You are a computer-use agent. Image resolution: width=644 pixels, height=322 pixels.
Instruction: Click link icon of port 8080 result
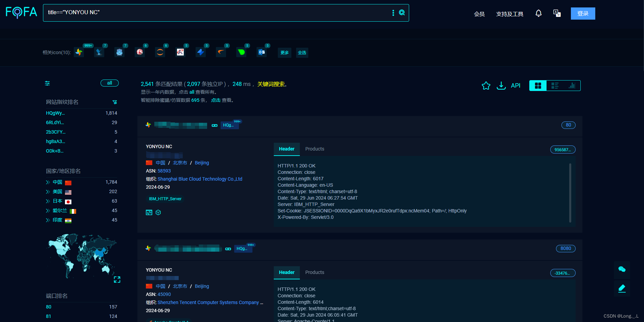pyautogui.click(x=228, y=249)
